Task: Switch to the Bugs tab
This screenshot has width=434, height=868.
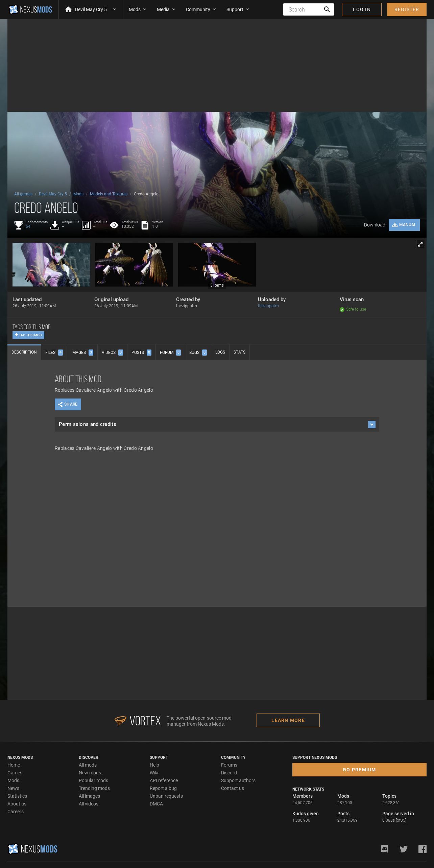Action: click(198, 352)
